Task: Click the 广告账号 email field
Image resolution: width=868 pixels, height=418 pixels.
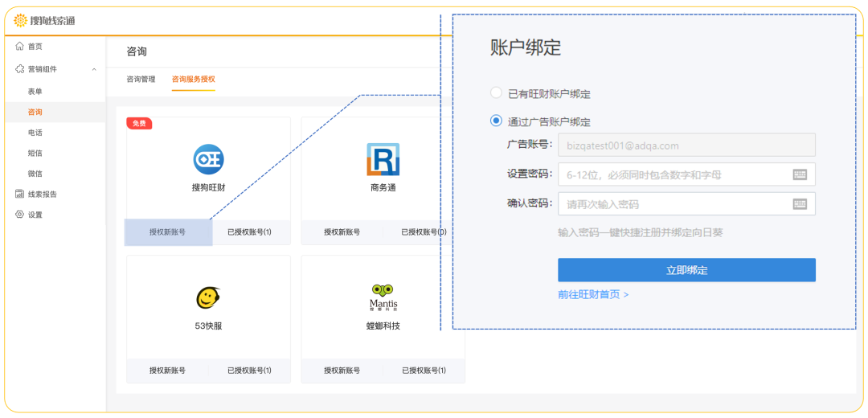Action: click(686, 145)
